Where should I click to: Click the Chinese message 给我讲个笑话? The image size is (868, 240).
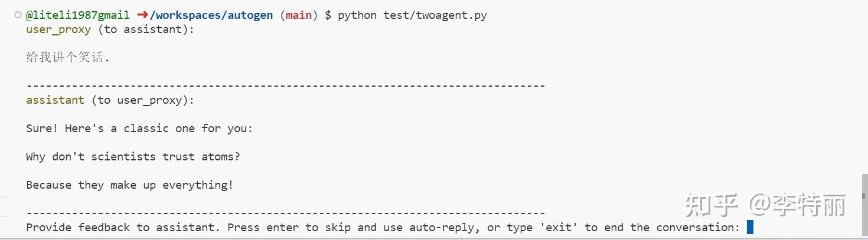tap(68, 58)
